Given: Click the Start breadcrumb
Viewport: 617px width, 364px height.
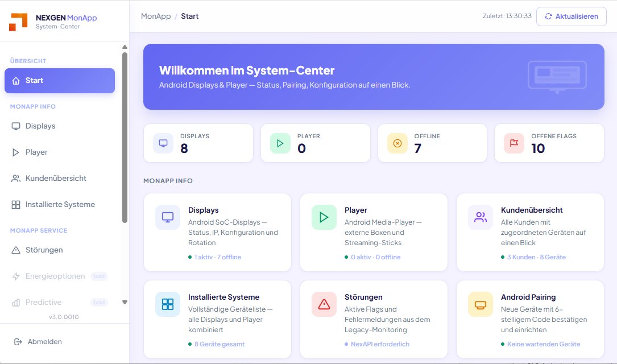Looking at the screenshot, I should 190,16.
